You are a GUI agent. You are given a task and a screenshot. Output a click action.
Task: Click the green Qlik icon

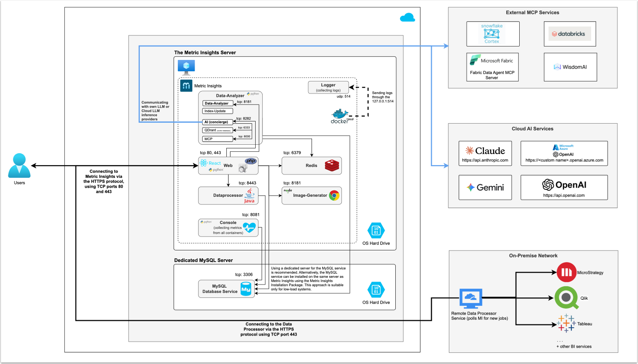pyautogui.click(x=566, y=298)
